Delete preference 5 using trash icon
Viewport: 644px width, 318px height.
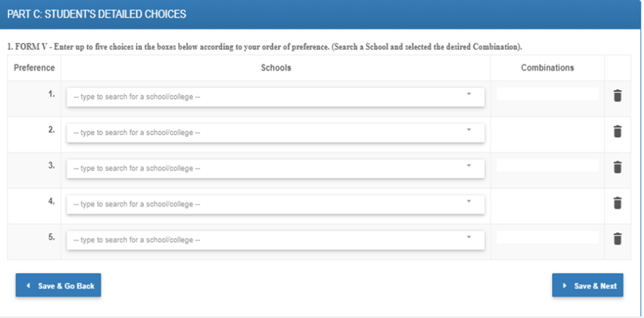617,239
